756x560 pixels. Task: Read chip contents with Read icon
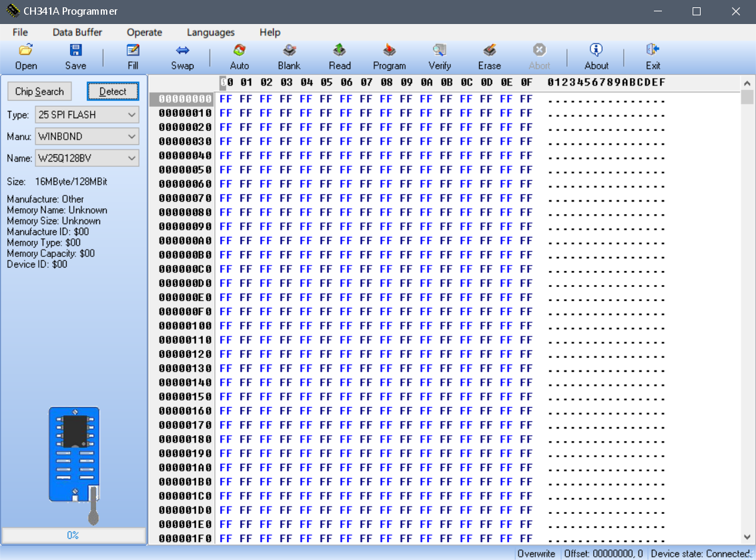click(339, 50)
